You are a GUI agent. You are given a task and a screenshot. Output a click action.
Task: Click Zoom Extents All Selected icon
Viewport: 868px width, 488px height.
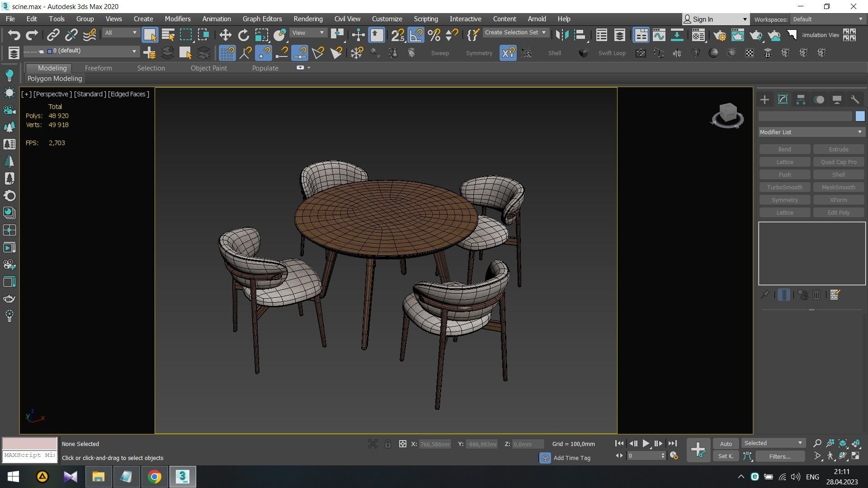coord(856,443)
